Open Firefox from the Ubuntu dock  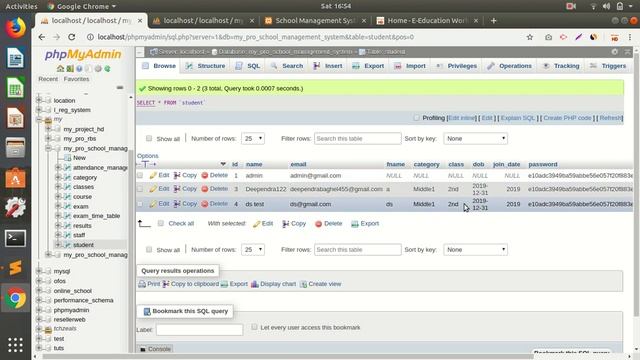(16, 28)
